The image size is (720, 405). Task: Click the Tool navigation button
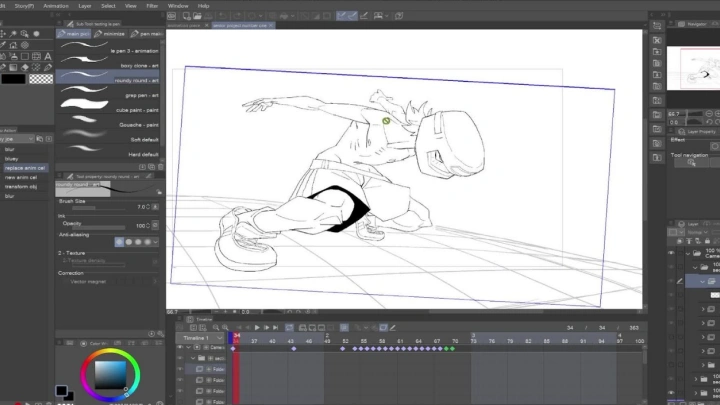pos(691,163)
